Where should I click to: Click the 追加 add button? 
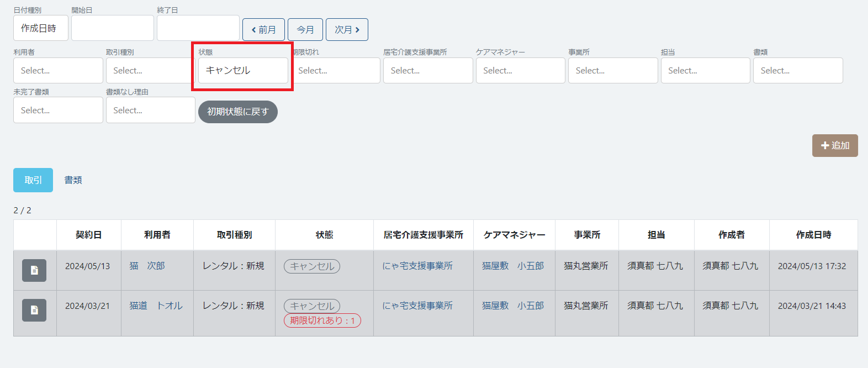point(834,145)
